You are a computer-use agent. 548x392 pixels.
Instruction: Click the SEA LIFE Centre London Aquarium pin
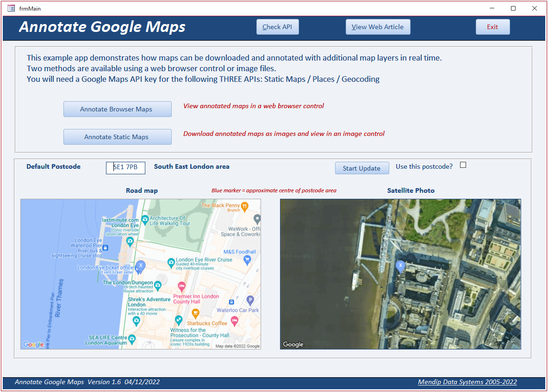click(x=132, y=339)
